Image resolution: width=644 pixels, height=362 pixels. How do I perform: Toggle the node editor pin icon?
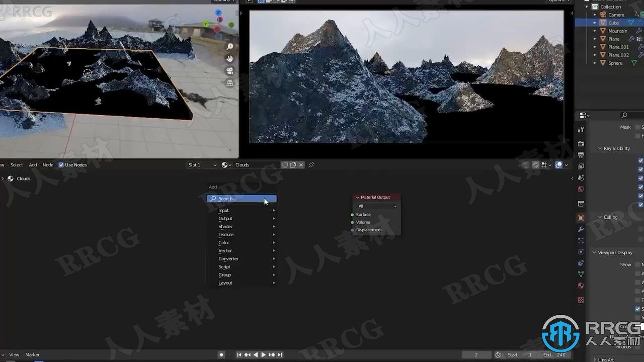(311, 165)
